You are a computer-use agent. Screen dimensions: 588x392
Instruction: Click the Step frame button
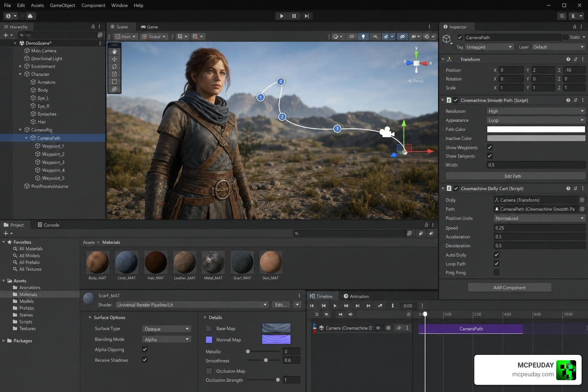(x=307, y=16)
